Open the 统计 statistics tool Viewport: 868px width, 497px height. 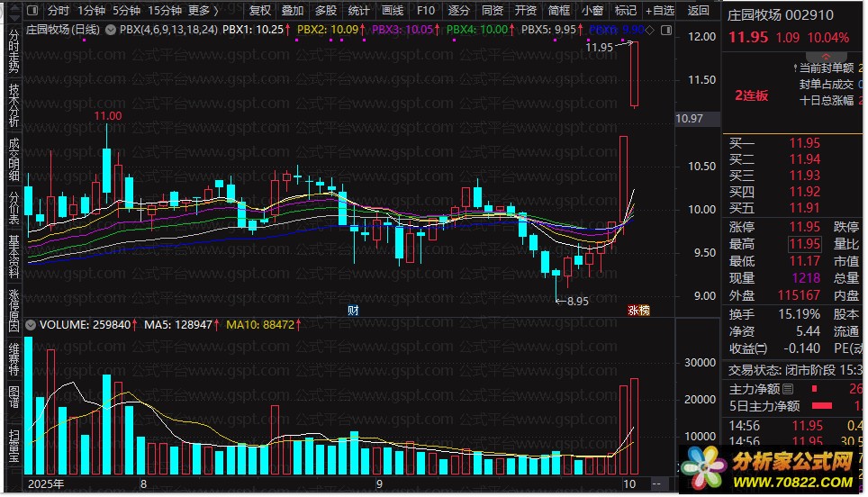pos(358,11)
